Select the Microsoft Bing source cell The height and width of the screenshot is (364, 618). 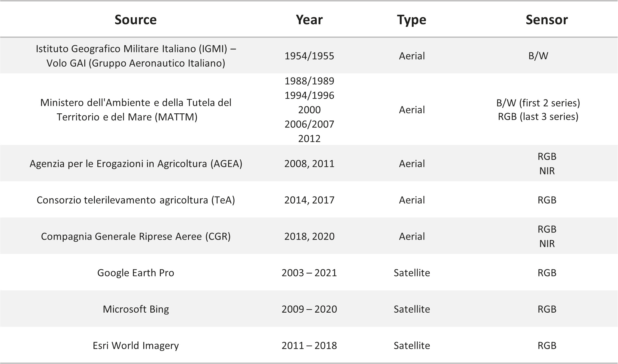click(x=136, y=309)
